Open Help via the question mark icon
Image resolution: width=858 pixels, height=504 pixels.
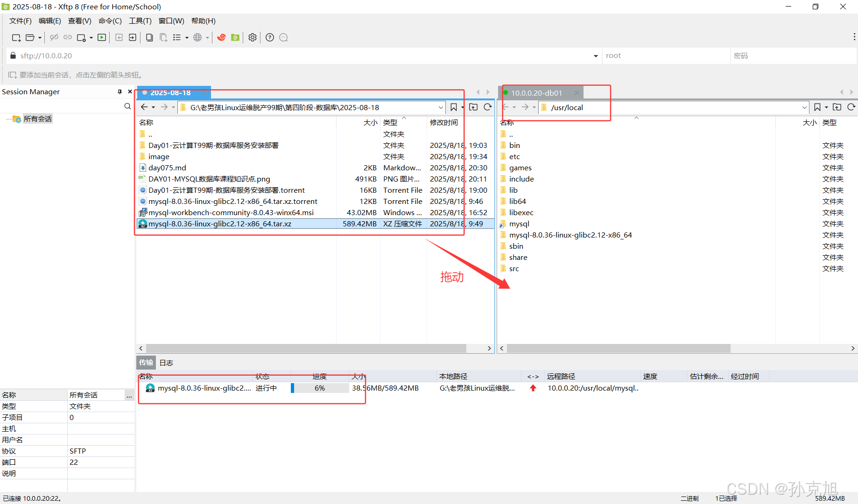pyautogui.click(x=270, y=37)
